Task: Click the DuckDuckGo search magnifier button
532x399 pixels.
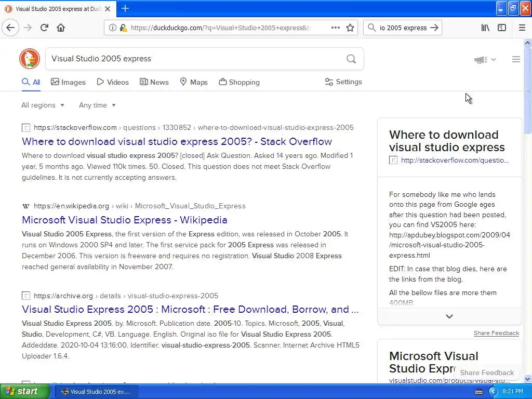Action: (x=351, y=59)
